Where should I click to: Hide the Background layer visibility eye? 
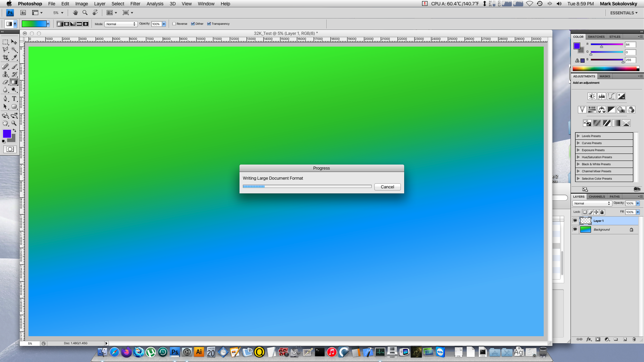click(575, 230)
